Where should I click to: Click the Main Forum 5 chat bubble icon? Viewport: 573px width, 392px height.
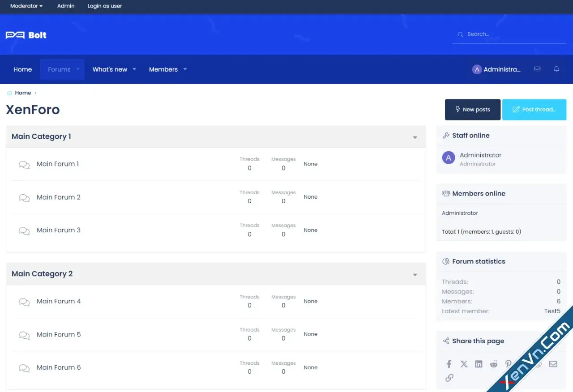tap(24, 335)
